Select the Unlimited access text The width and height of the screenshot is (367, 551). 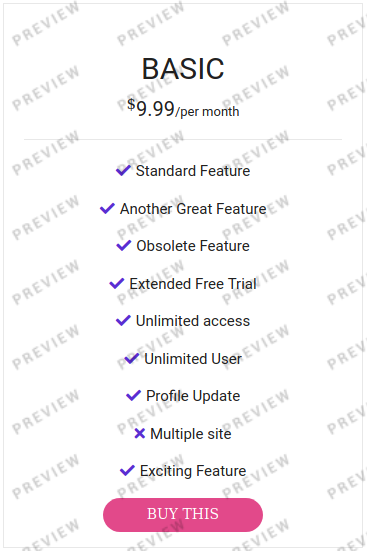(x=193, y=321)
